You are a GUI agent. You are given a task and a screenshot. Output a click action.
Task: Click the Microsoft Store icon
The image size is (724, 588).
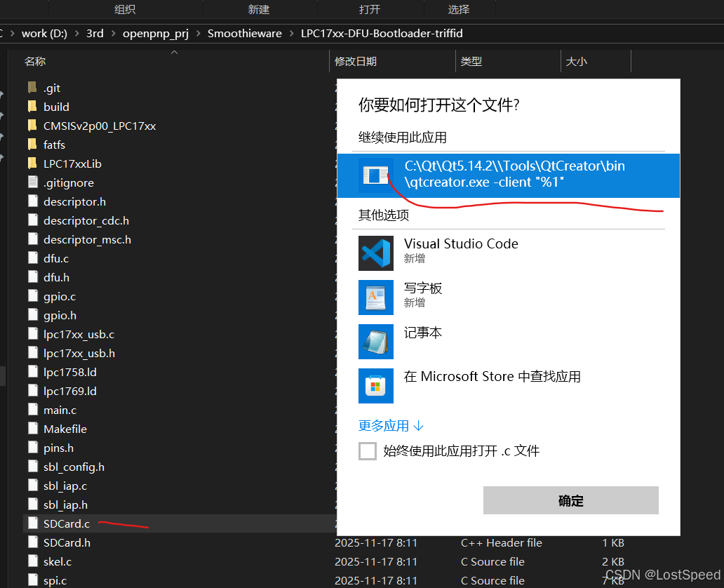coord(376,386)
